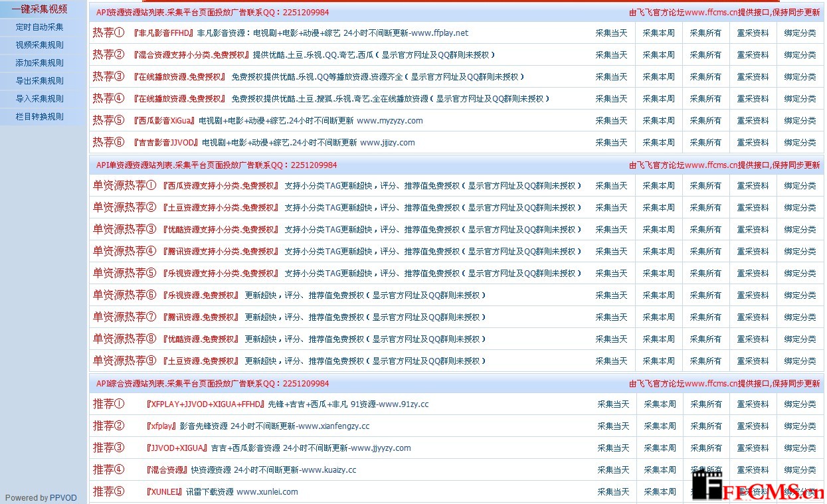Open 一键采集视频 sidebar heading
The image size is (827, 504).
[39, 9]
